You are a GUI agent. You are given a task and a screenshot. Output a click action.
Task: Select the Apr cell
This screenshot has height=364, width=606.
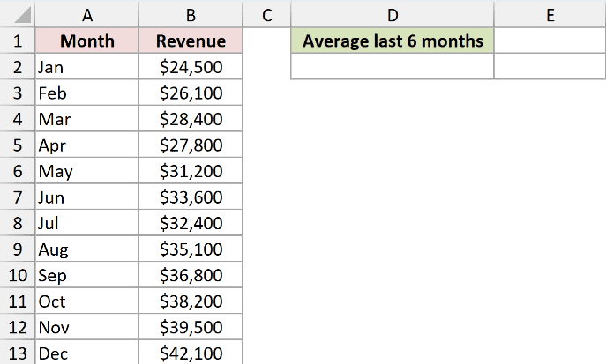(87, 145)
